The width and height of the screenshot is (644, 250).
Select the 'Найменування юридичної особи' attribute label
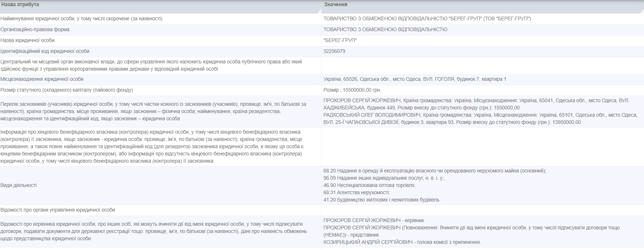coord(81,18)
